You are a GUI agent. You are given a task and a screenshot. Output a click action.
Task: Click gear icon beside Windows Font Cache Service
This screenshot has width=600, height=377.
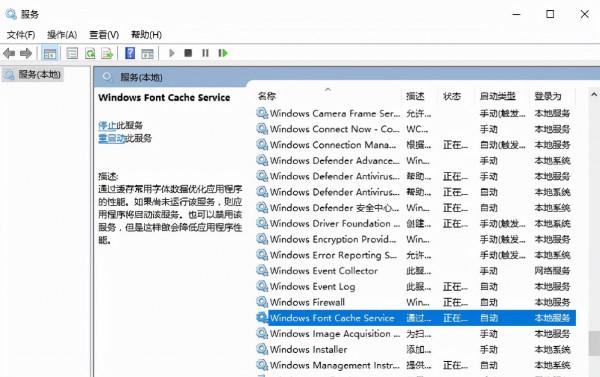[262, 318]
